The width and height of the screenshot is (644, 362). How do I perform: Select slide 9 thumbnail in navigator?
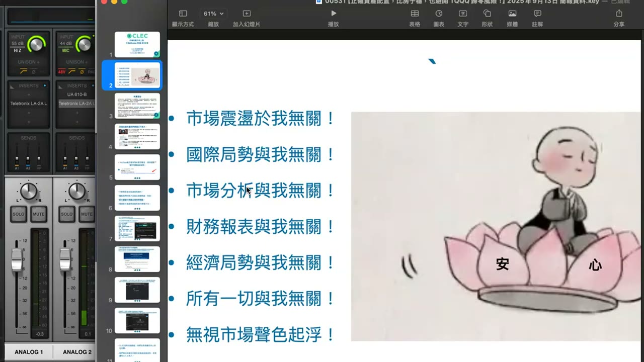[137, 290]
